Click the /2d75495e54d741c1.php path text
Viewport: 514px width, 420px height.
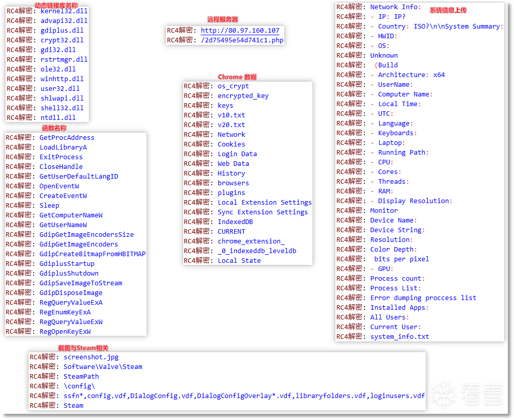[x=242, y=40]
